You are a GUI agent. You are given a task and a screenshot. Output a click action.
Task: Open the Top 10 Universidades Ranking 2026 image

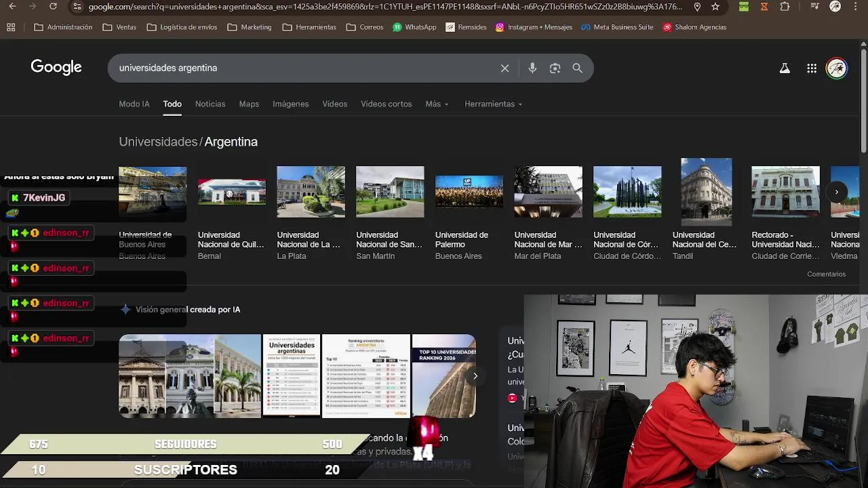click(444, 375)
